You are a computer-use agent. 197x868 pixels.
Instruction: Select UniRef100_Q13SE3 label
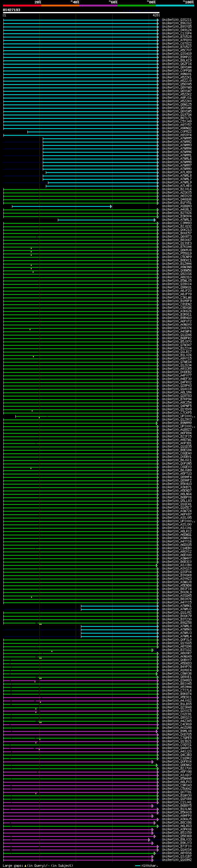[x=177, y=243]
